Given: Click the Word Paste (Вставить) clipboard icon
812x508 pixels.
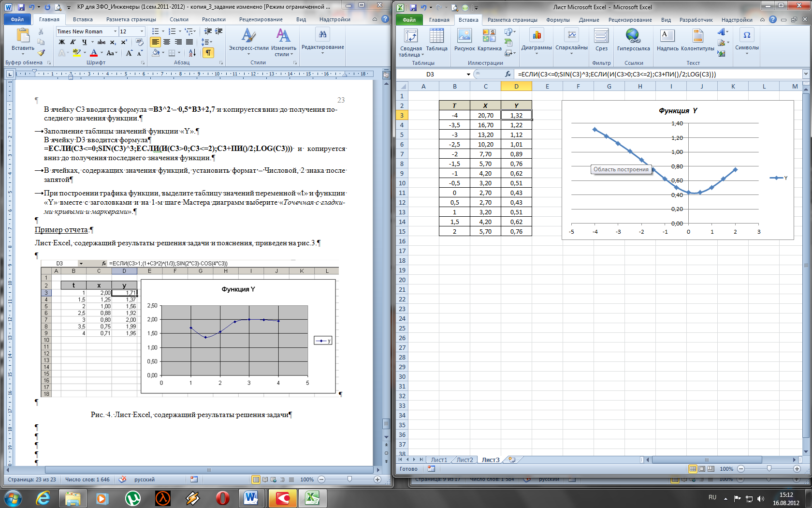Looking at the screenshot, I should click(x=23, y=35).
